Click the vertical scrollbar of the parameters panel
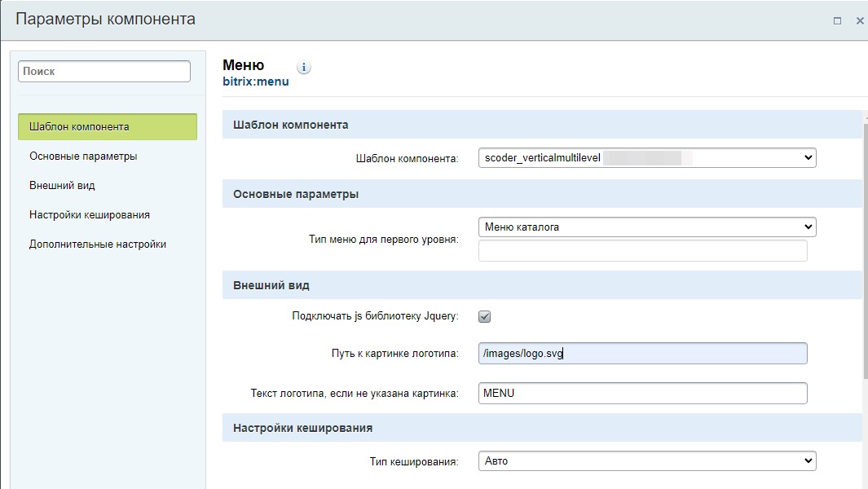 pos(864,244)
